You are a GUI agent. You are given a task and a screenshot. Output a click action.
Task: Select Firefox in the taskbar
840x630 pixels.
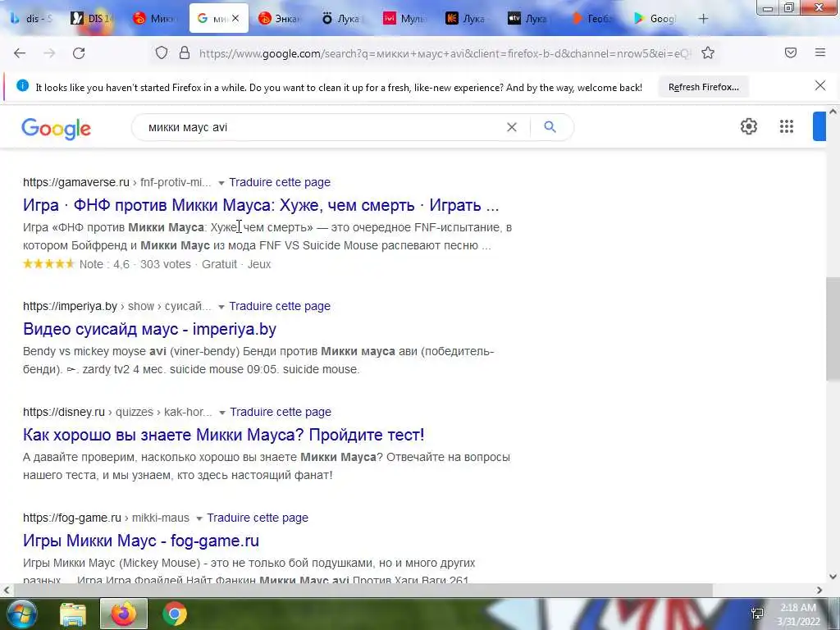pyautogui.click(x=124, y=614)
